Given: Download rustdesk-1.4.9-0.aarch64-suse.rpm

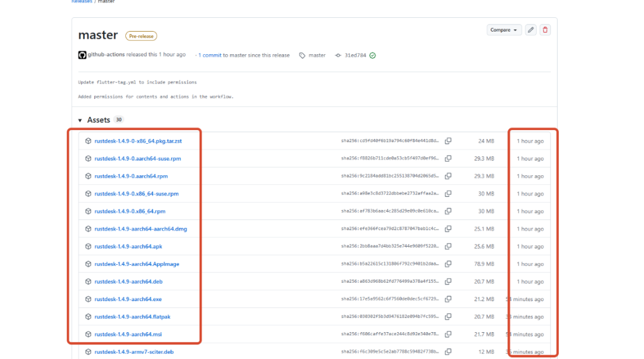Looking at the screenshot, I should pyautogui.click(x=138, y=159).
